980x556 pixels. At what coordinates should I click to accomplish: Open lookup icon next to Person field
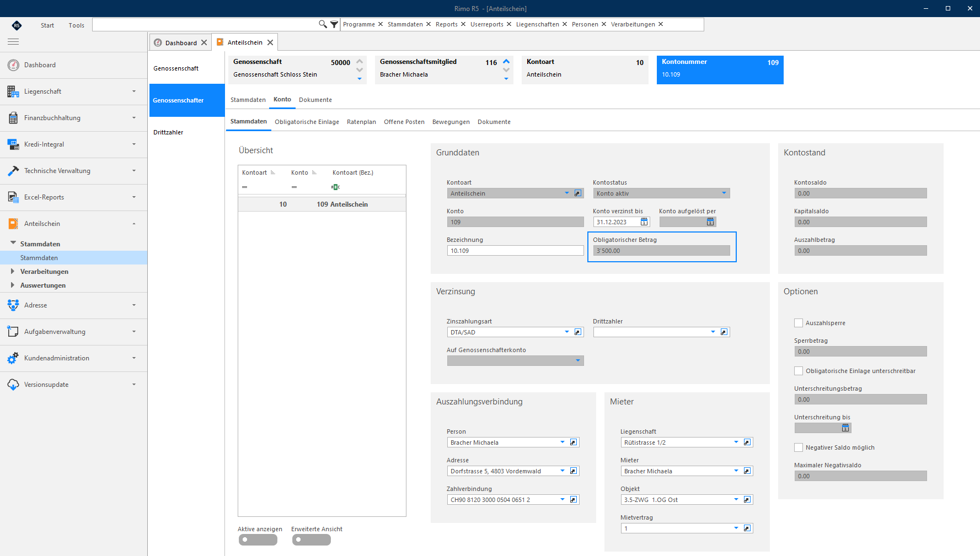tap(574, 442)
